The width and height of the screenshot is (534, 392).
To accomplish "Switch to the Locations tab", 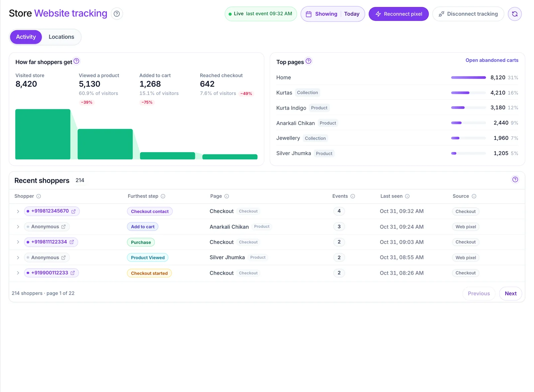I will [x=61, y=37].
